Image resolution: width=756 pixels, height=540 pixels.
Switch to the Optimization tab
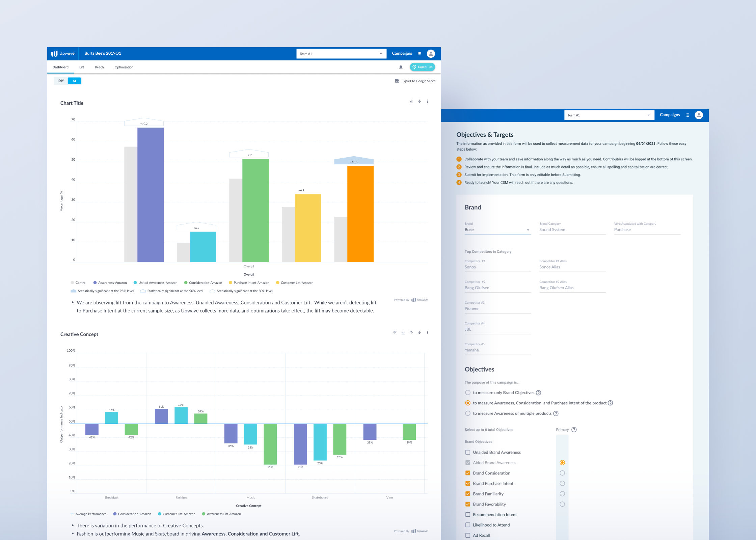coord(124,67)
